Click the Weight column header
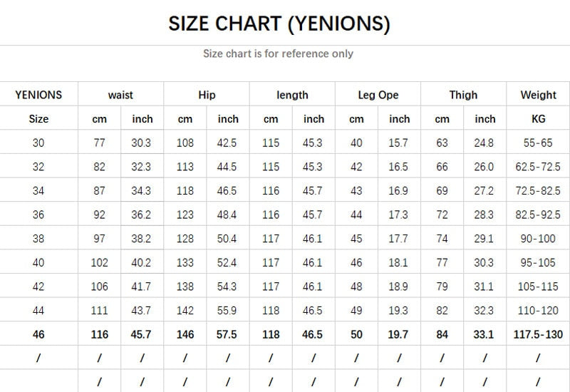Screen dimensions: 570x392 tap(538, 95)
